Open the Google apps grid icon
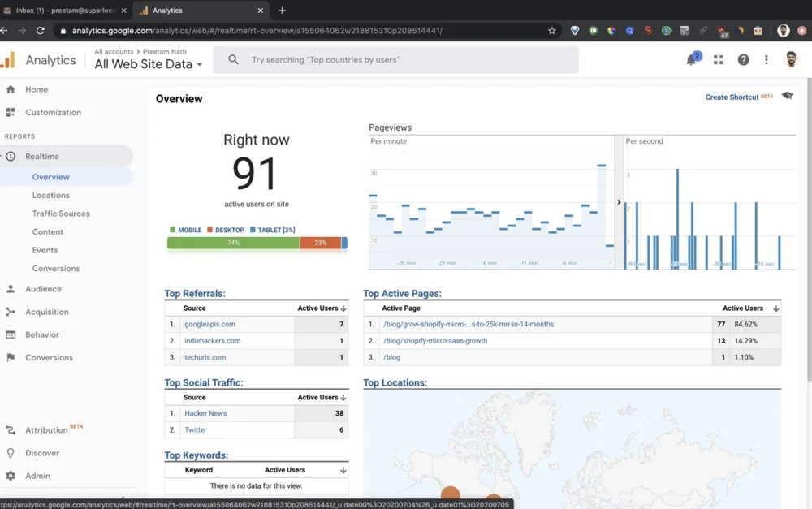The width and height of the screenshot is (812, 509). pyautogui.click(x=718, y=60)
